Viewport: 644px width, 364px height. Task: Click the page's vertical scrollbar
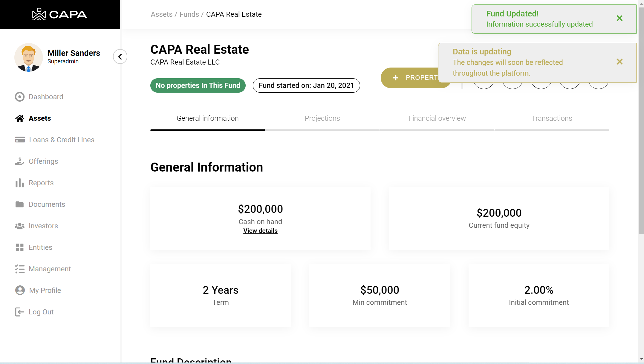641,120
